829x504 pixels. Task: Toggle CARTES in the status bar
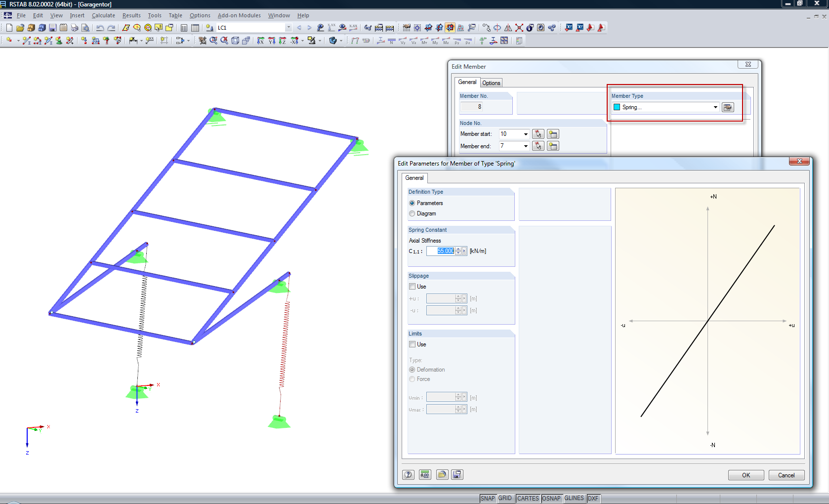528,499
